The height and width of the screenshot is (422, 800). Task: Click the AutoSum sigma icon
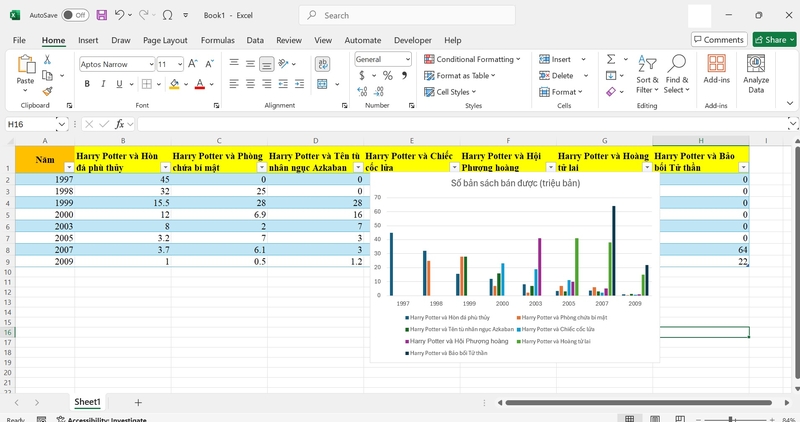click(611, 59)
